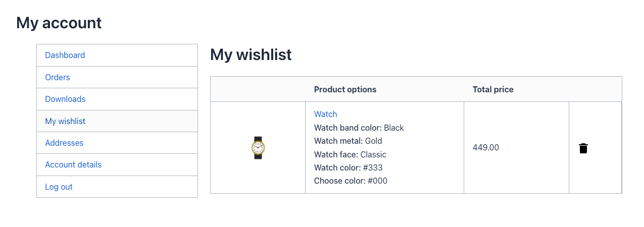
Task: Click the Total price column header
Action: tap(493, 89)
